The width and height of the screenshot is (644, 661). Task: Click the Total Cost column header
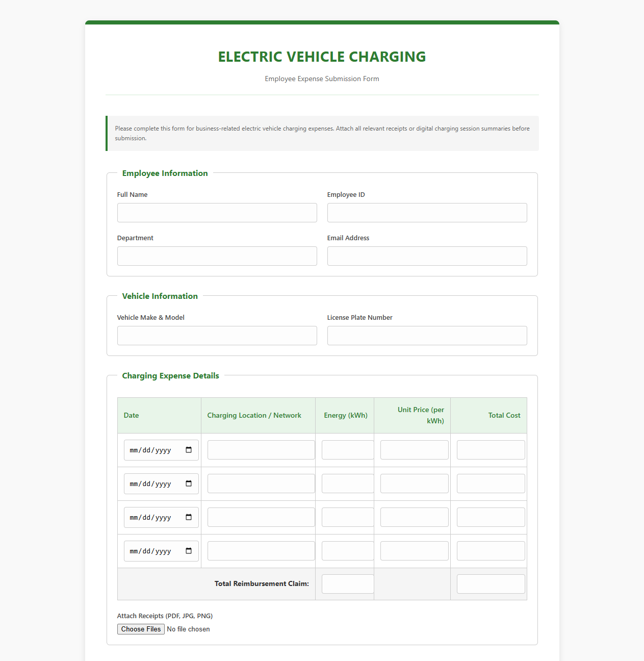pos(488,415)
